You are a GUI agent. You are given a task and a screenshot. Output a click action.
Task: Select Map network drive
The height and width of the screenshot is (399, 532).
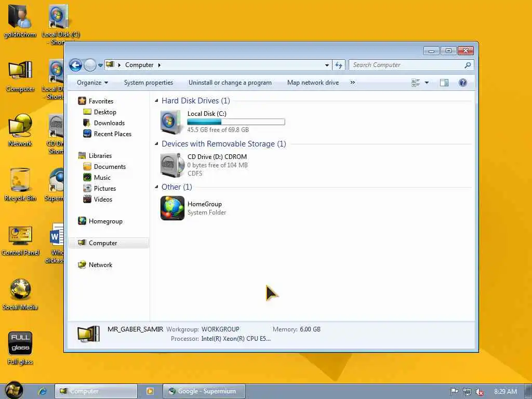(313, 83)
